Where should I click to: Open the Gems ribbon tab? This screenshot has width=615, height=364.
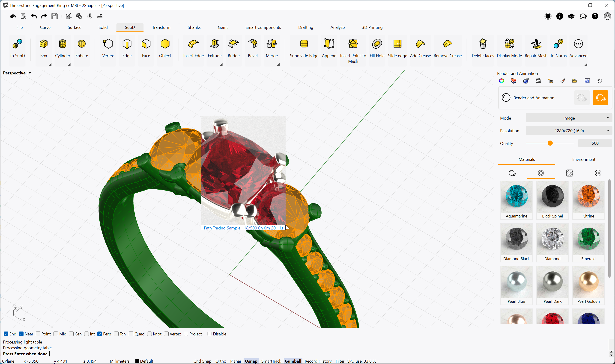point(223,27)
